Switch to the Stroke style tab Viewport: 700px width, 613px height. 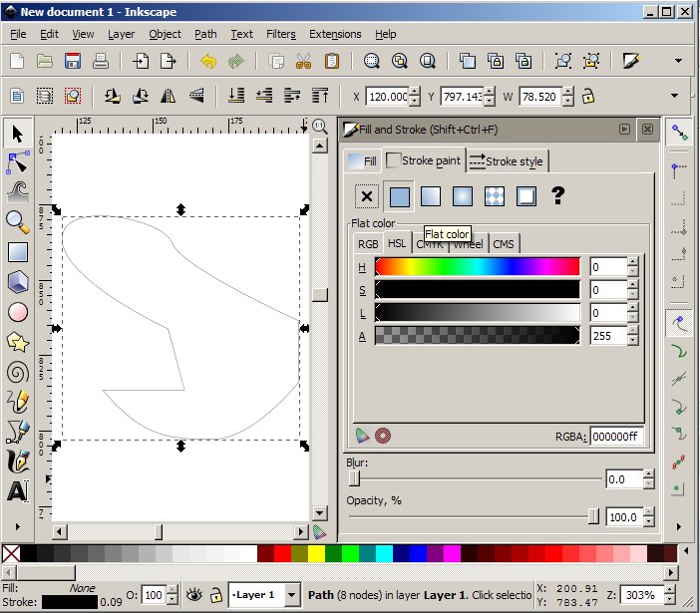pyautogui.click(x=507, y=160)
